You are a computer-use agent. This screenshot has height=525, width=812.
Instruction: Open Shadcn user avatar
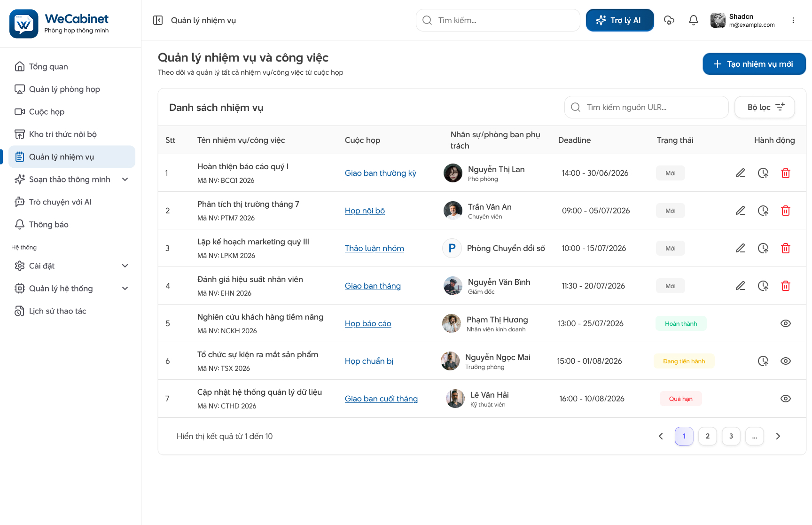coord(718,20)
